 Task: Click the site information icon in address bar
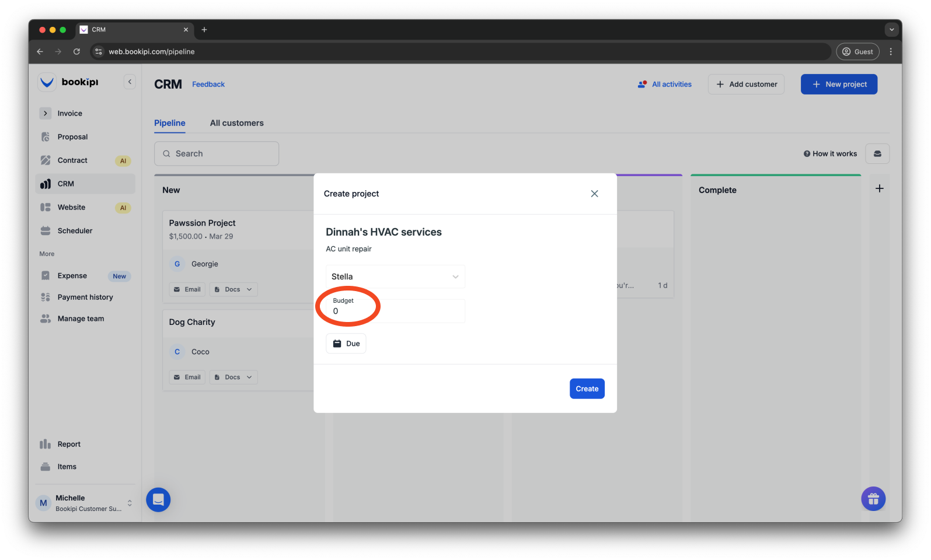click(99, 52)
